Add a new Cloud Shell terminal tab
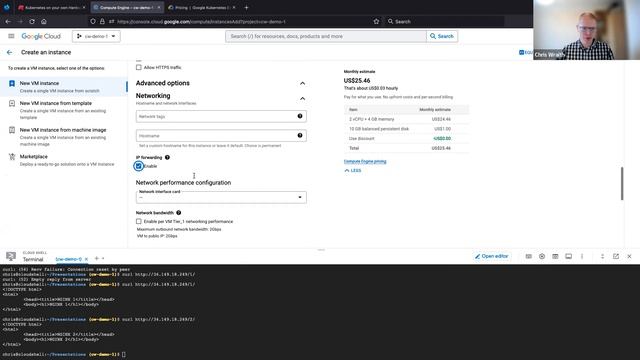 coord(97,258)
